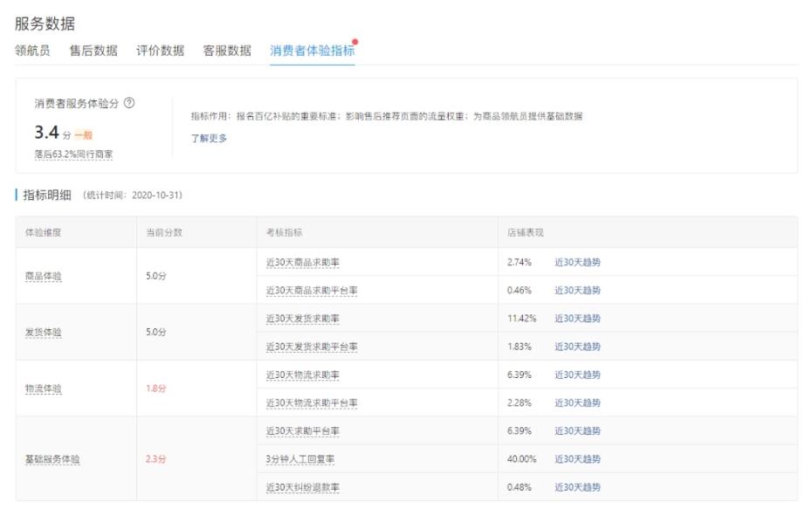
Task: Click the 发货体验 dimension label
Action: tap(44, 333)
